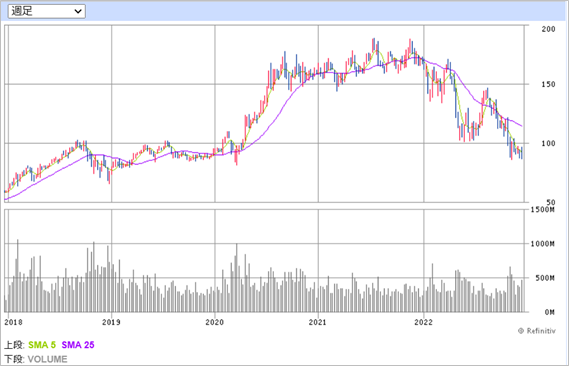Image resolution: width=569 pixels, height=366 pixels.
Task: Click the 上段 legend heading
Action: (13, 345)
